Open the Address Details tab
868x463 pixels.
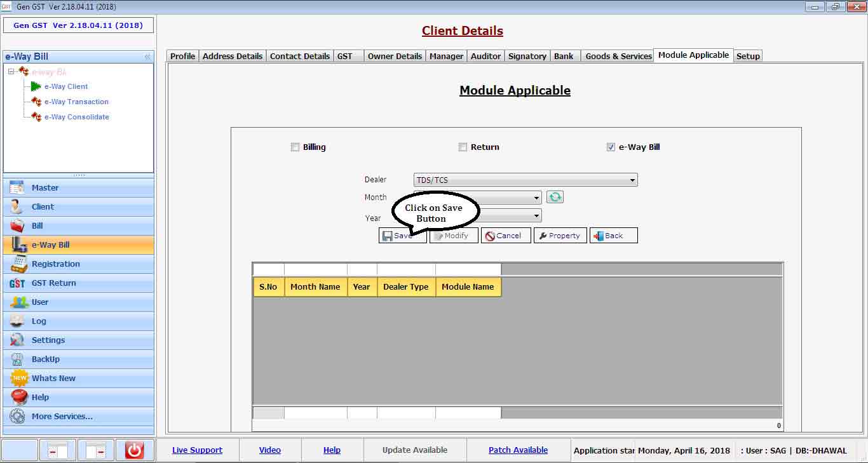click(x=232, y=56)
